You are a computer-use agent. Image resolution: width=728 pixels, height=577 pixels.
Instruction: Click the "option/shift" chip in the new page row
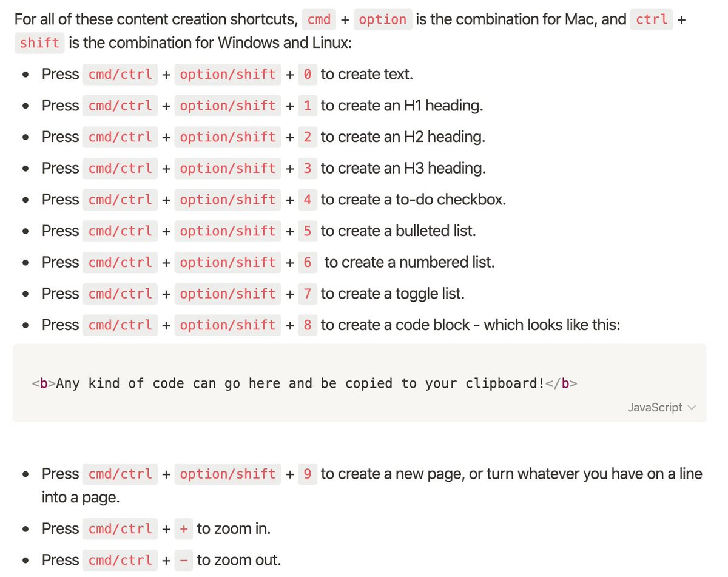(x=228, y=474)
